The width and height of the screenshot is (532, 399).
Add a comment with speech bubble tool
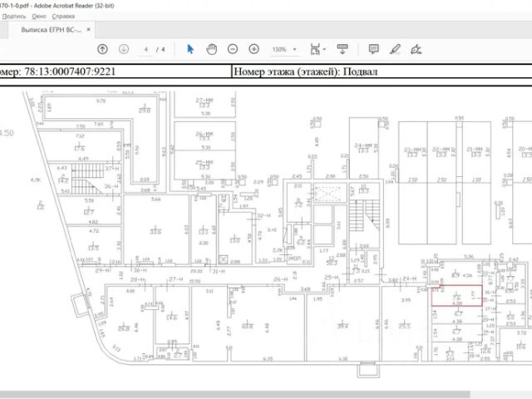373,49
